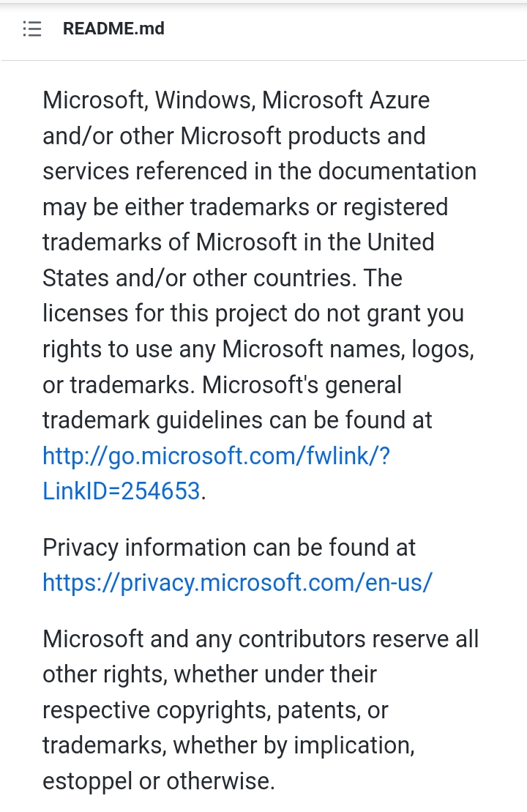Click the line 'licenses for this project do not grant you'

tap(253, 313)
